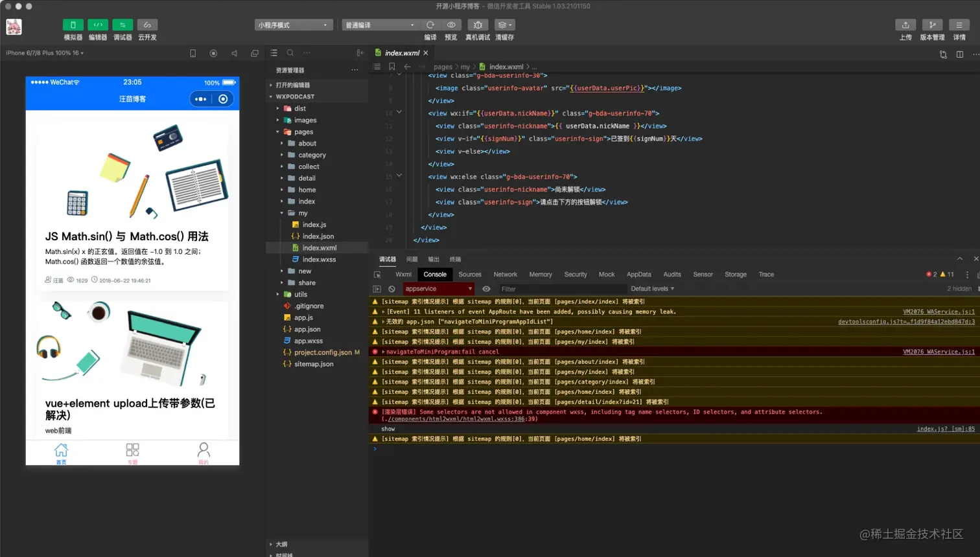The height and width of the screenshot is (557, 980).
Task: Open real device debugging icon
Action: [x=478, y=25]
